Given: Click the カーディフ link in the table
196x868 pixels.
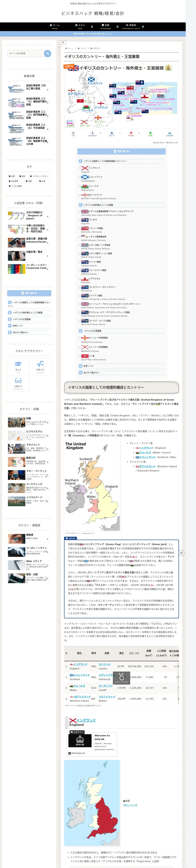Looking at the screenshot, I should click(105, 686).
